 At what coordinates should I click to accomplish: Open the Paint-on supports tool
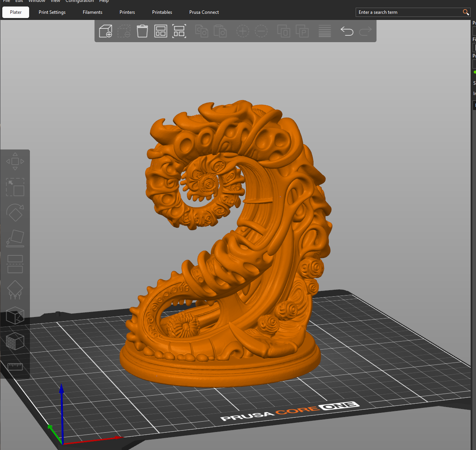[15, 290]
